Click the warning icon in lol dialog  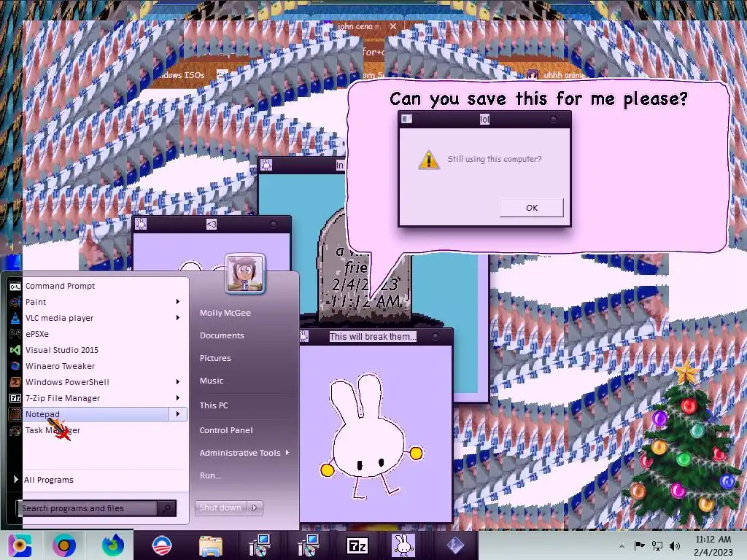coord(429,160)
